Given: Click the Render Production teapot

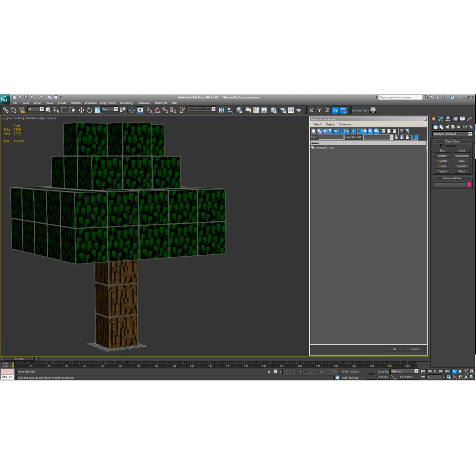Looking at the screenshot, I should coord(299,110).
